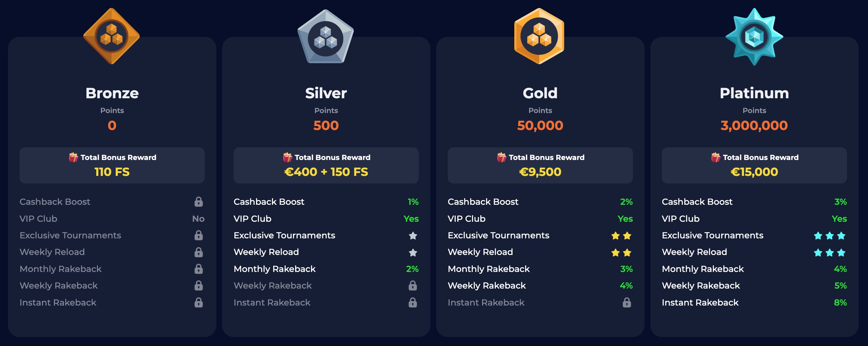Click the Platinum Instant Rakeback 8% value
The image size is (868, 346).
tap(840, 302)
